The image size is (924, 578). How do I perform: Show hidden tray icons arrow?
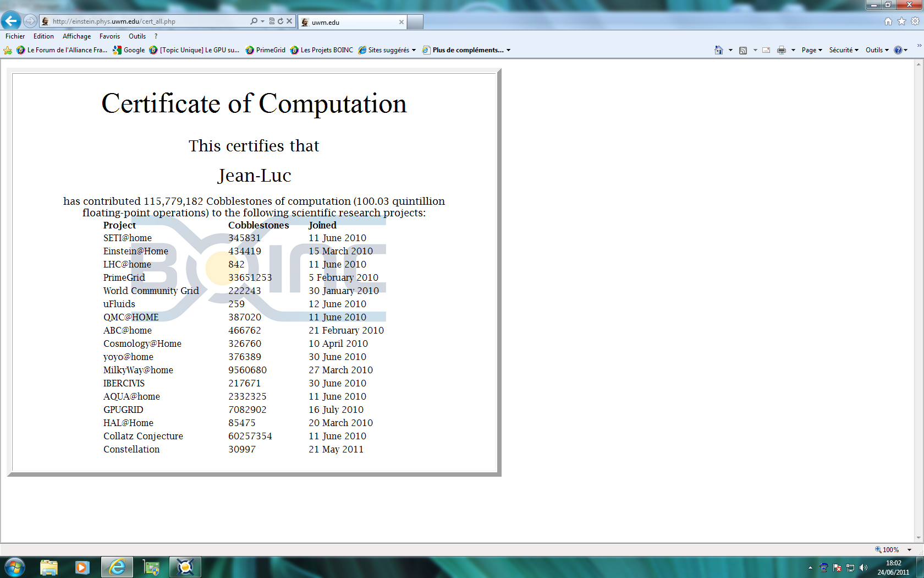click(810, 568)
